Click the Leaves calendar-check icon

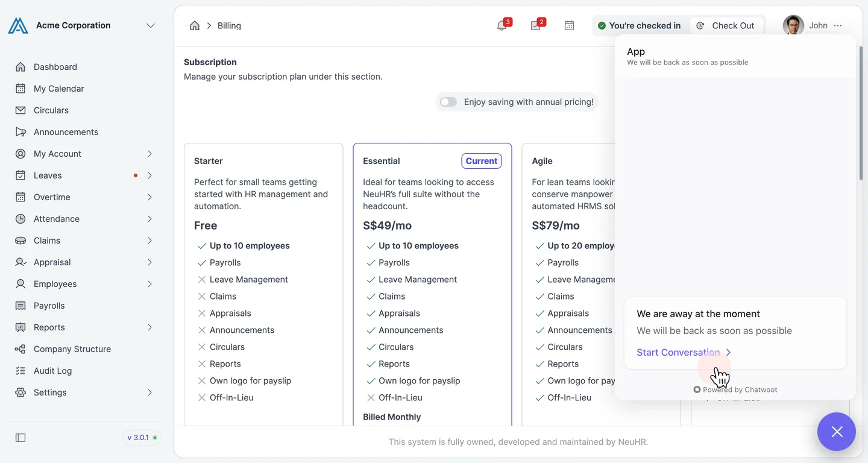20,175
